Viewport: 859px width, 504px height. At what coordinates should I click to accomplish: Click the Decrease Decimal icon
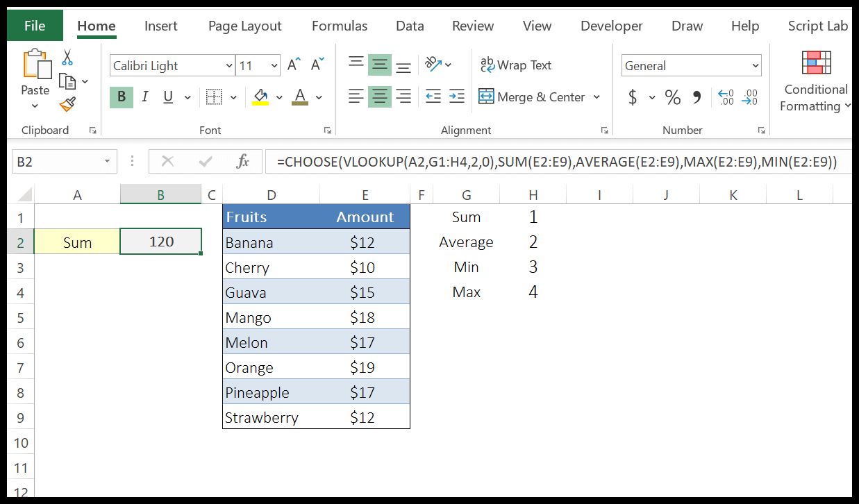click(749, 98)
